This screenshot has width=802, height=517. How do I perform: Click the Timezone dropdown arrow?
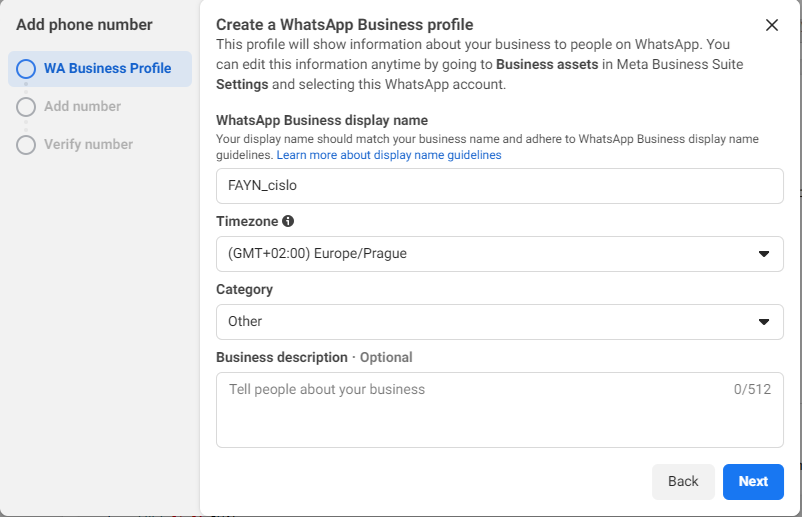[x=764, y=254]
